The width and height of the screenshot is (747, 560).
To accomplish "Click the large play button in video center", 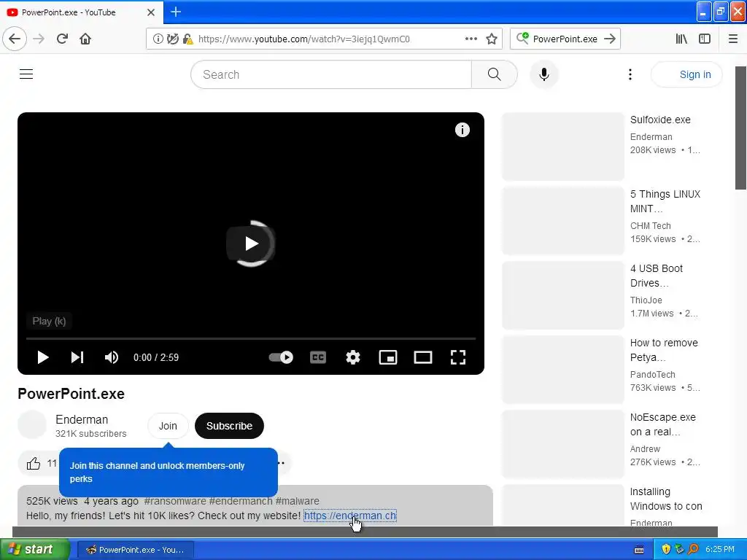I will click(251, 244).
